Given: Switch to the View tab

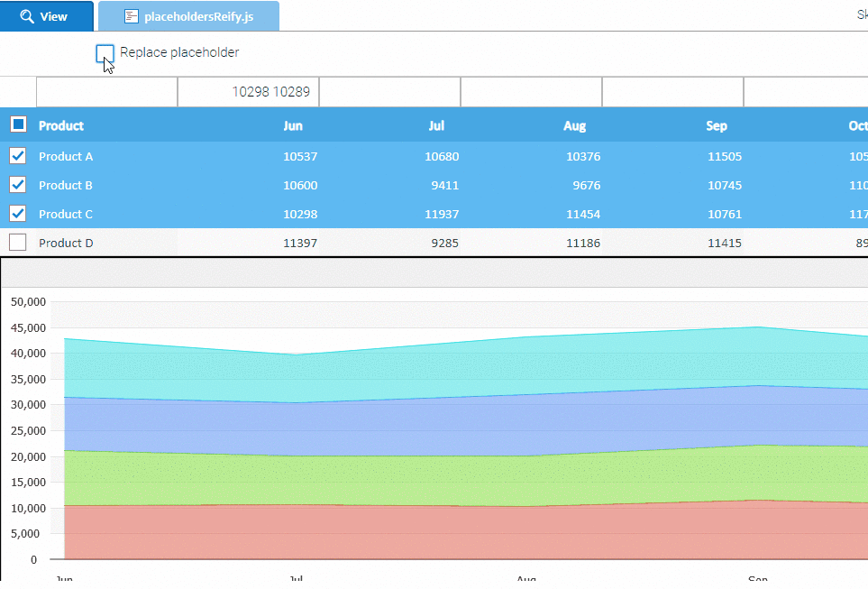Looking at the screenshot, I should (x=47, y=16).
